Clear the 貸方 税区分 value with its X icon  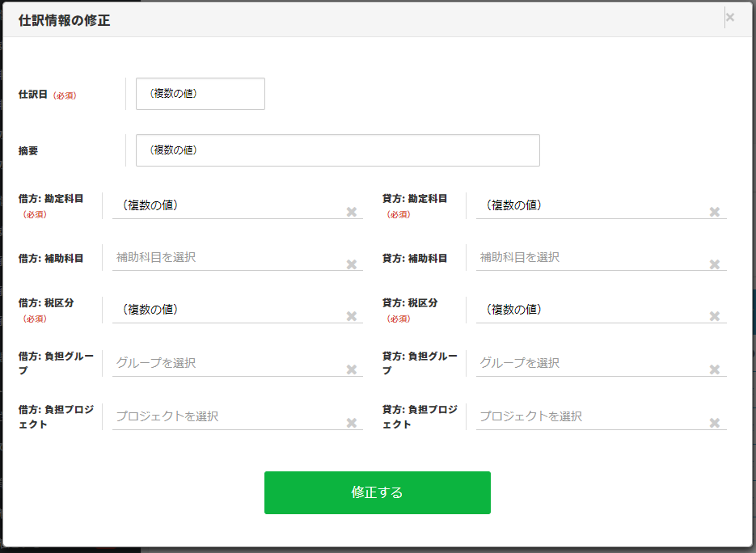click(x=715, y=316)
